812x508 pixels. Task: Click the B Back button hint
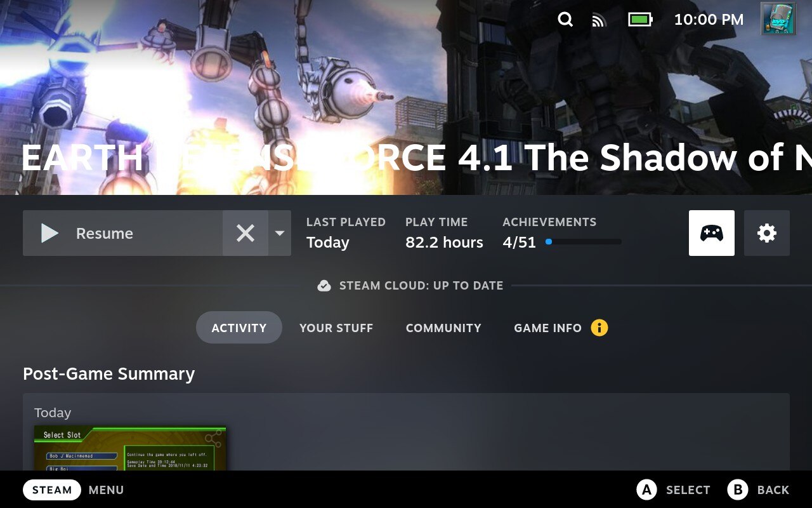point(758,490)
